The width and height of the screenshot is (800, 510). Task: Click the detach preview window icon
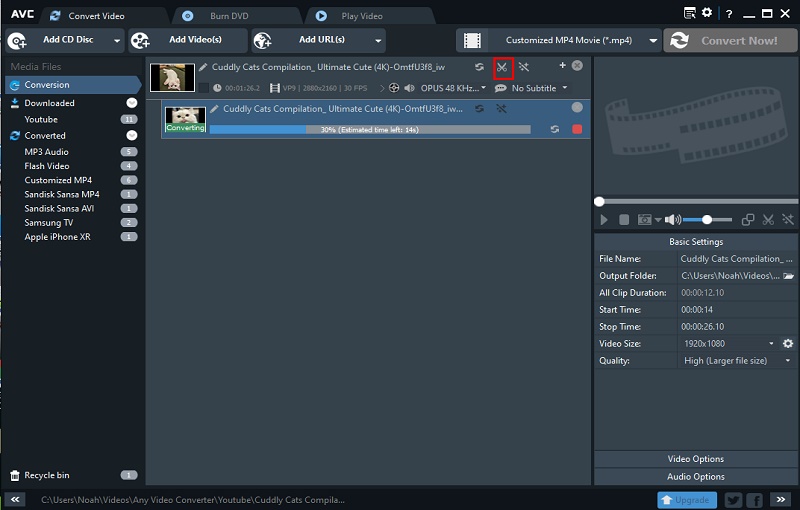[x=748, y=220]
